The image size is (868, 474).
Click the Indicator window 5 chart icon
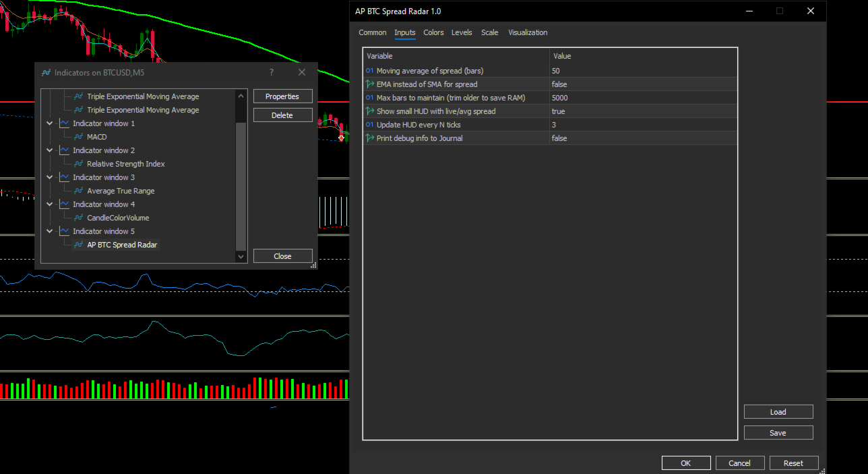pos(65,231)
